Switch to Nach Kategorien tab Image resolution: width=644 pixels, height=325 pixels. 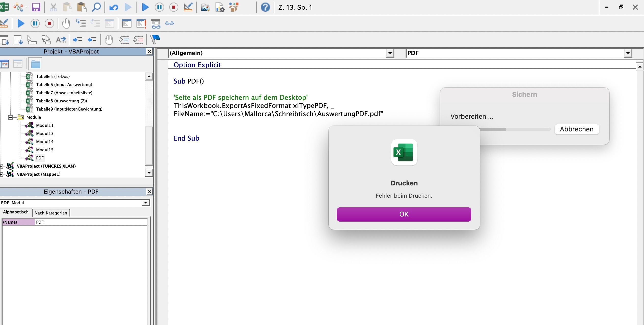tap(51, 213)
